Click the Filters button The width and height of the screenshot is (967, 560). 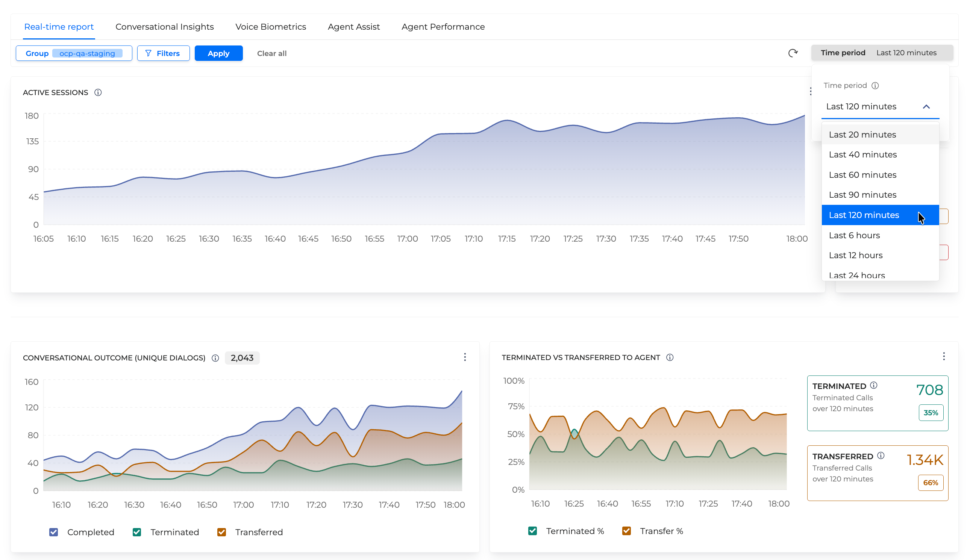(x=163, y=53)
